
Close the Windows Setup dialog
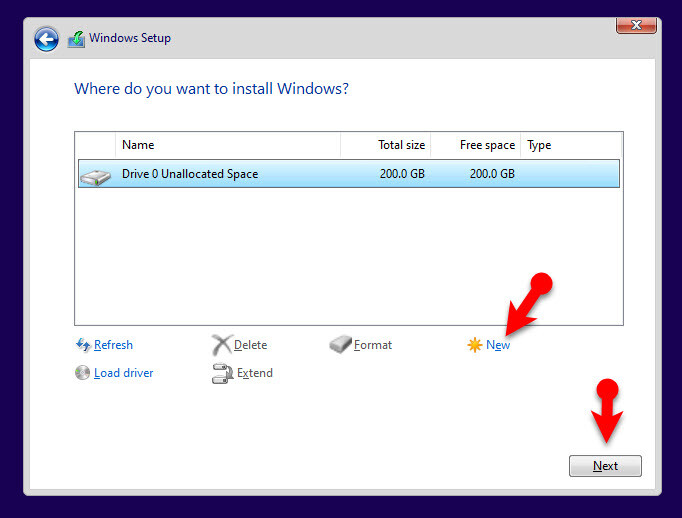click(x=636, y=25)
